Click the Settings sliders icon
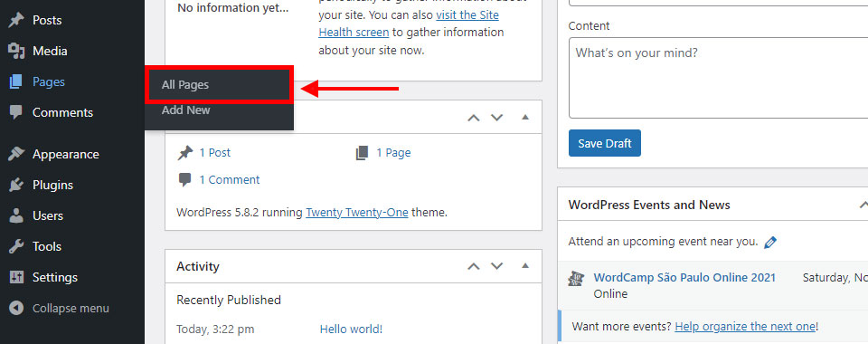 16,277
